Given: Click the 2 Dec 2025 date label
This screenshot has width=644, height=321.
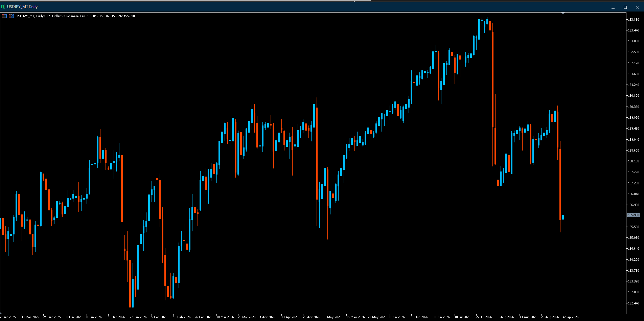Looking at the screenshot, I should point(8,317).
